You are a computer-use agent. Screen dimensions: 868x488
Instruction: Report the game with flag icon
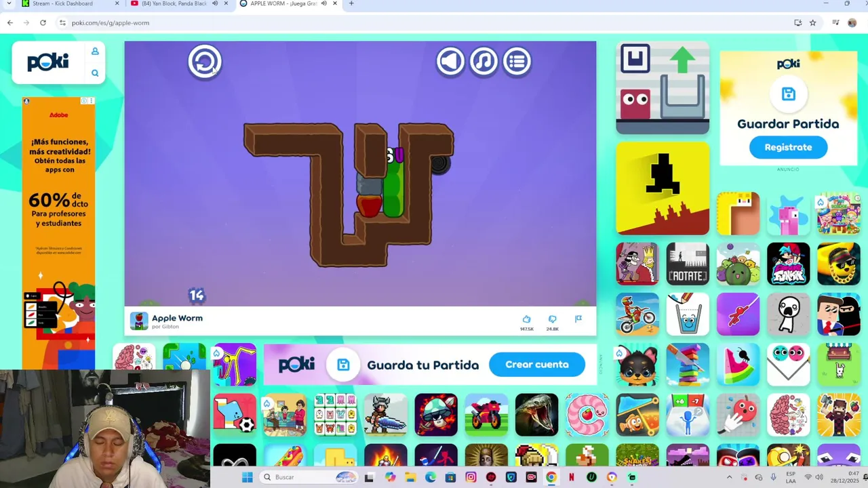578,319
